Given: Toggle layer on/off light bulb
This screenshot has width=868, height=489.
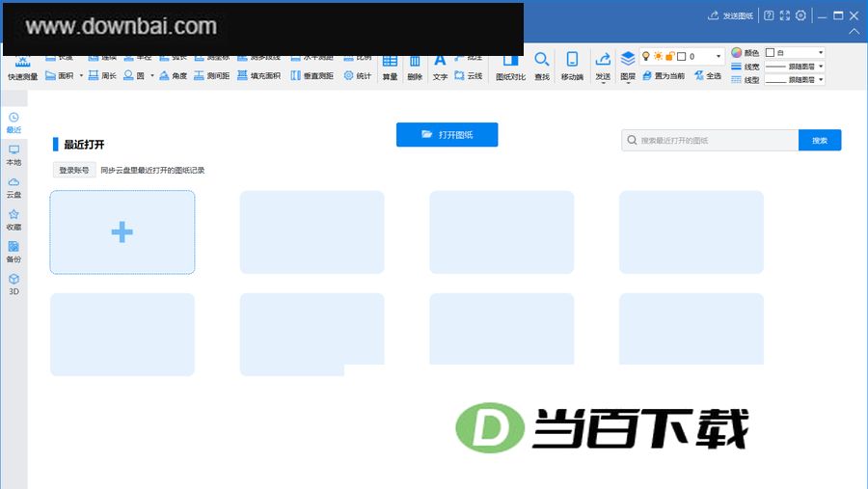Looking at the screenshot, I should 645,56.
